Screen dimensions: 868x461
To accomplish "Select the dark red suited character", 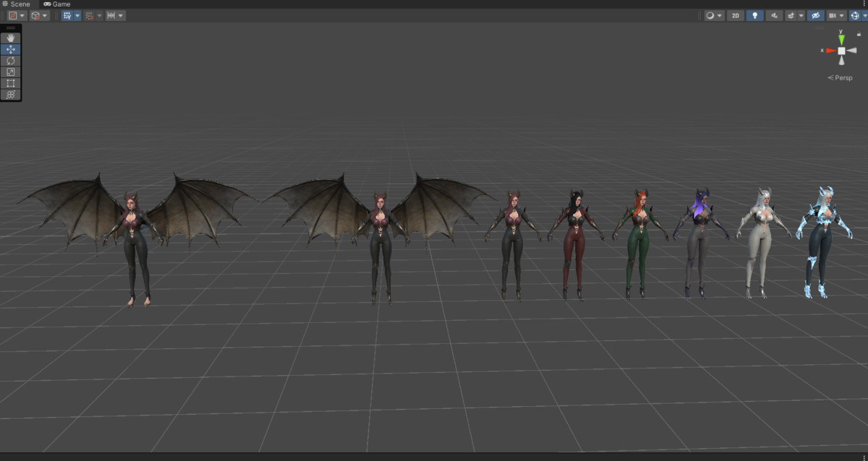I will pyautogui.click(x=574, y=244).
